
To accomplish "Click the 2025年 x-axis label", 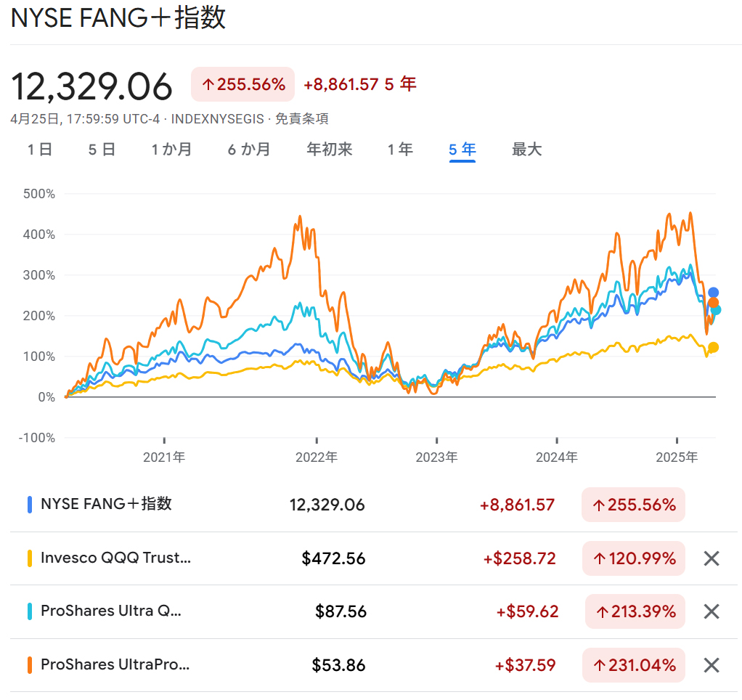I will coord(677,457).
